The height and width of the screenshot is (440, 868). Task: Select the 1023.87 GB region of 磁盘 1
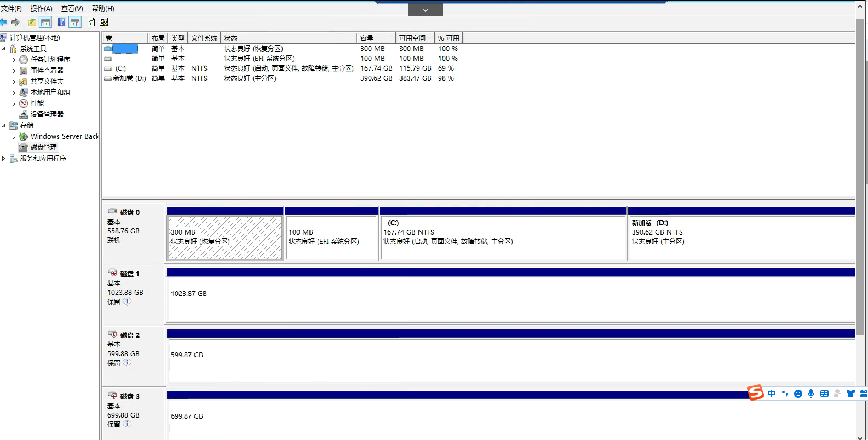[511, 299]
